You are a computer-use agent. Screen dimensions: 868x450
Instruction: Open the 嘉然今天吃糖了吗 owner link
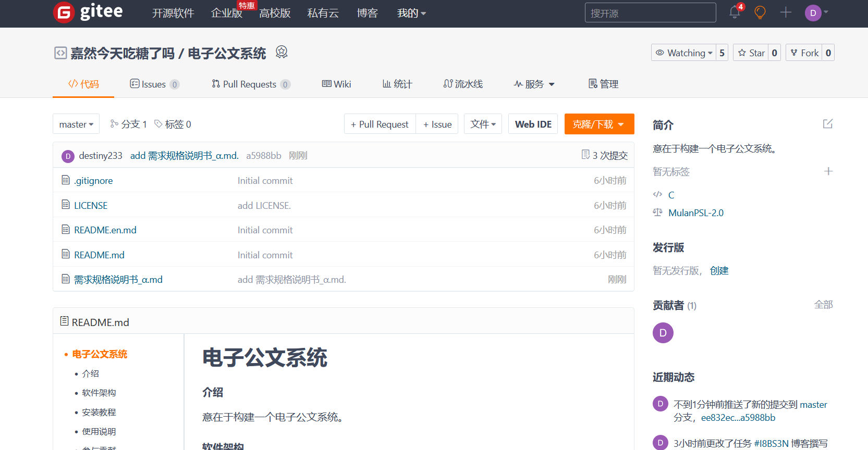[123, 53]
